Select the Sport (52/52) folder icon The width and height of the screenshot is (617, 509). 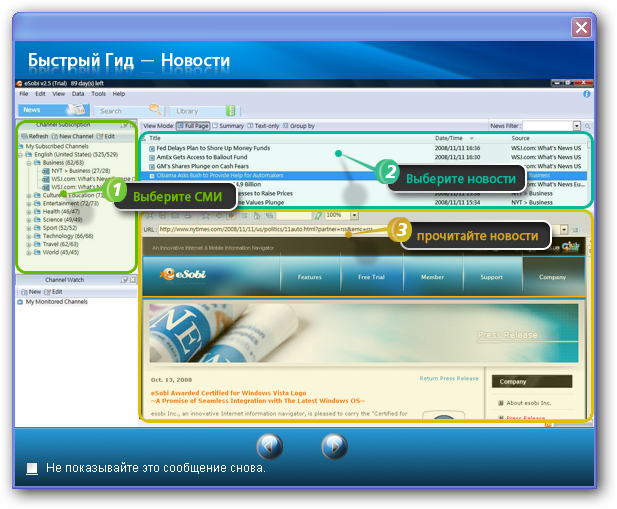(x=37, y=228)
